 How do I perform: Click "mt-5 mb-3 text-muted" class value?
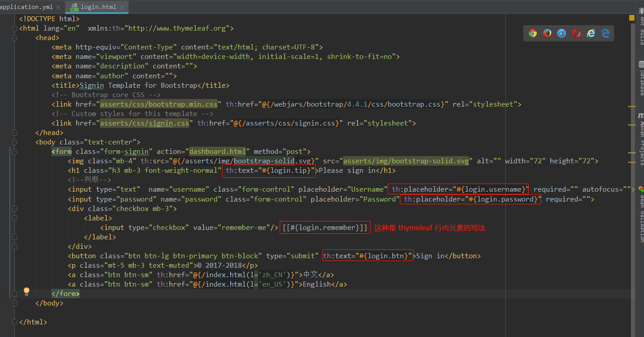pyautogui.click(x=149, y=265)
